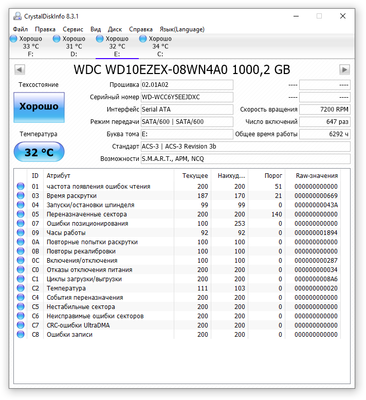Click status orb for attribute C2 temperature
Screen dimensions: 366x400
click(x=21, y=288)
